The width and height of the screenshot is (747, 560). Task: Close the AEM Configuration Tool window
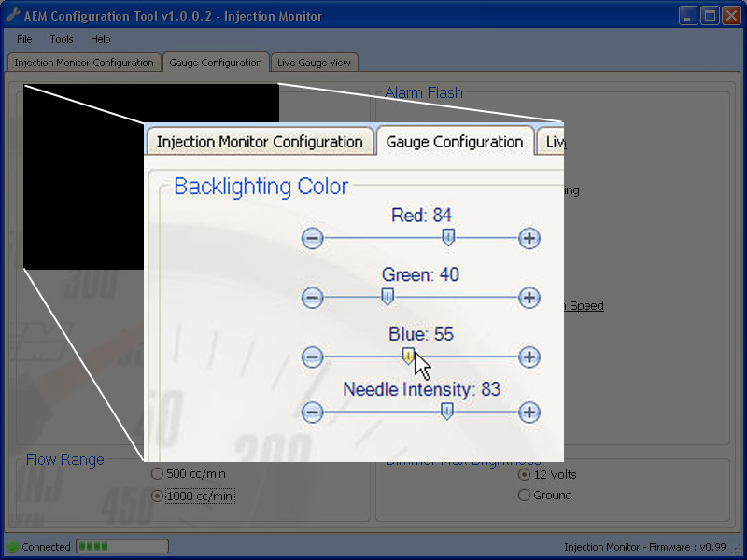tap(731, 16)
